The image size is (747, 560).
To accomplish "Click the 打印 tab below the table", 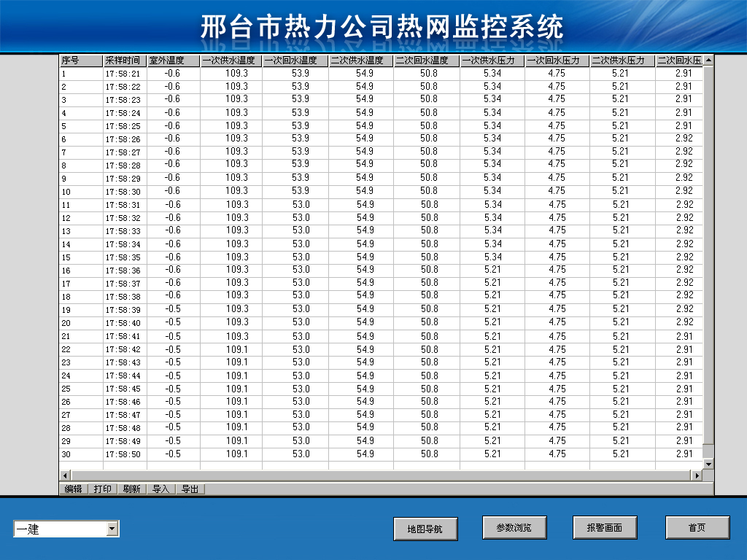I will [x=103, y=489].
